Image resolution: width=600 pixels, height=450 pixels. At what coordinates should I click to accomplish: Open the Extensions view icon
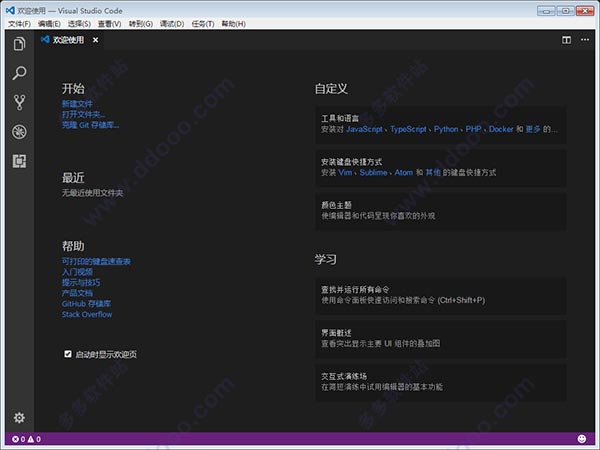tap(19, 161)
